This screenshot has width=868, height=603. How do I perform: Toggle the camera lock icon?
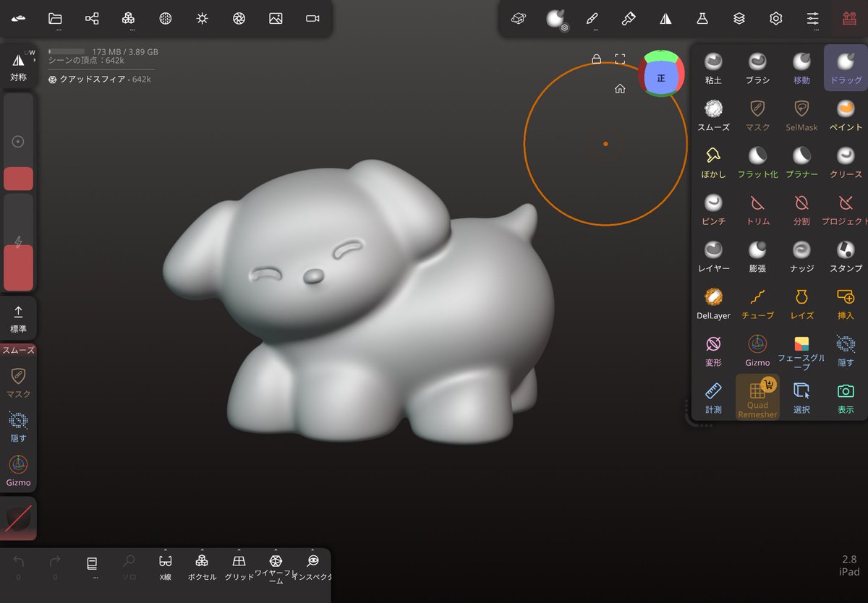596,59
